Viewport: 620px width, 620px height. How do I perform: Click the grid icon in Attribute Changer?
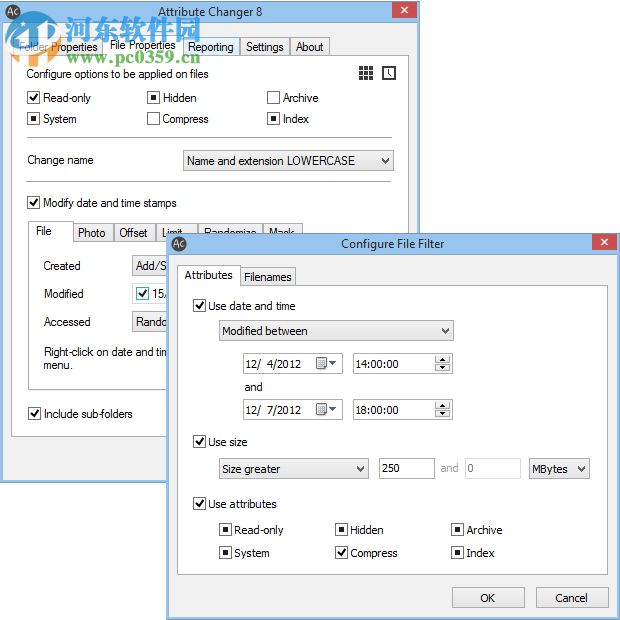(x=366, y=73)
